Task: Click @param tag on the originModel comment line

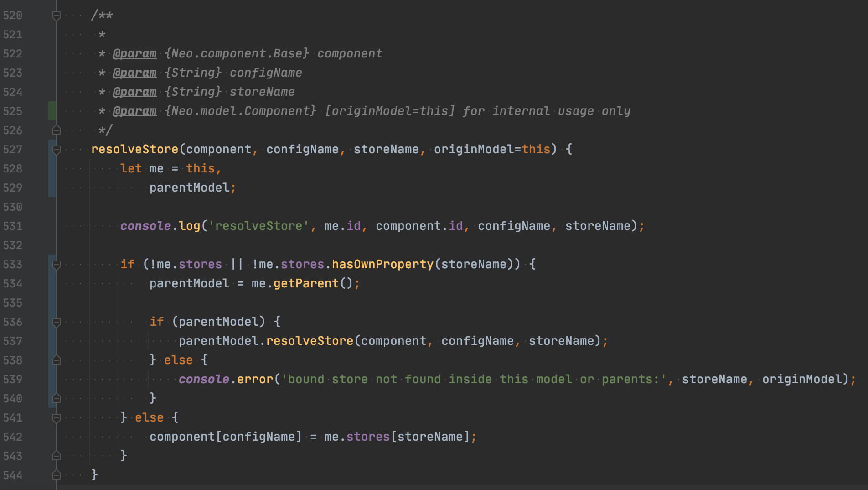Action: coord(134,111)
